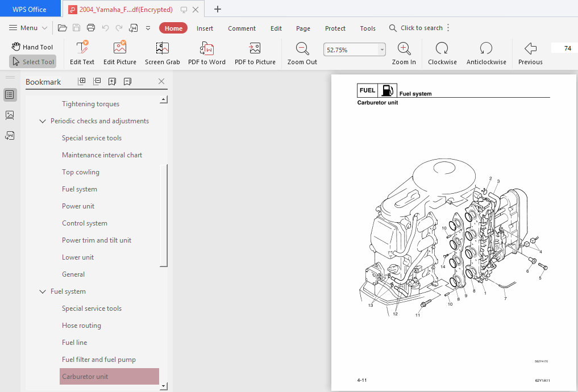This screenshot has width=578, height=392.
Task: Go to the Previous page
Action: tap(530, 53)
